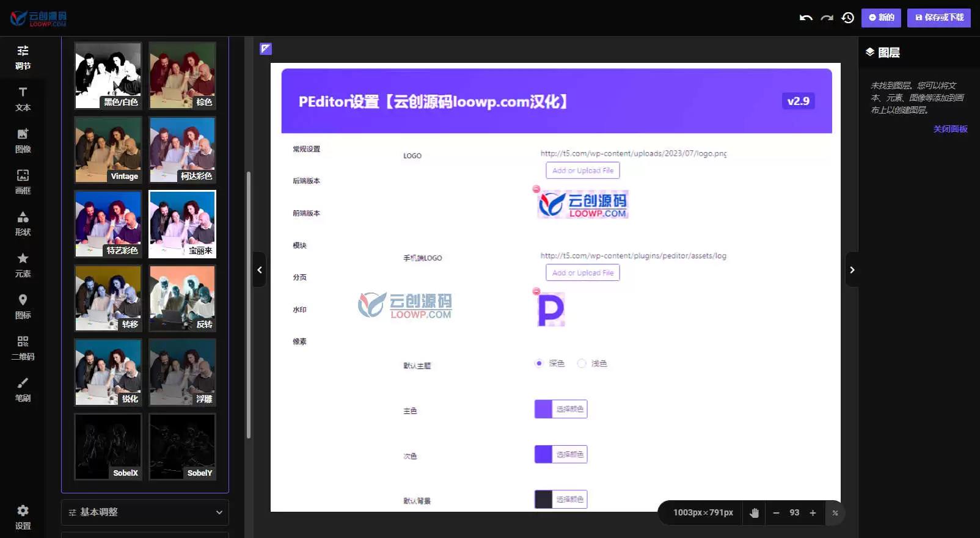980x538 pixels.
Task: Open the 水印 tab
Action: [x=299, y=310]
